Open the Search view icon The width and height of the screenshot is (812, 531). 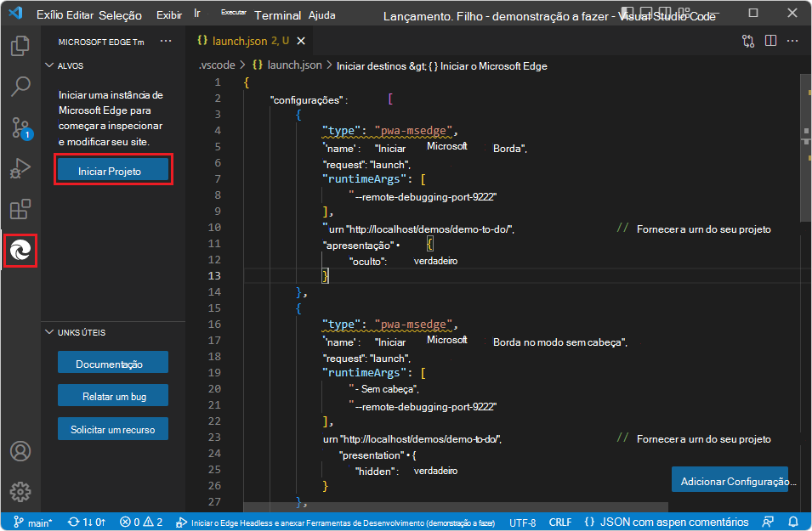[x=20, y=86]
